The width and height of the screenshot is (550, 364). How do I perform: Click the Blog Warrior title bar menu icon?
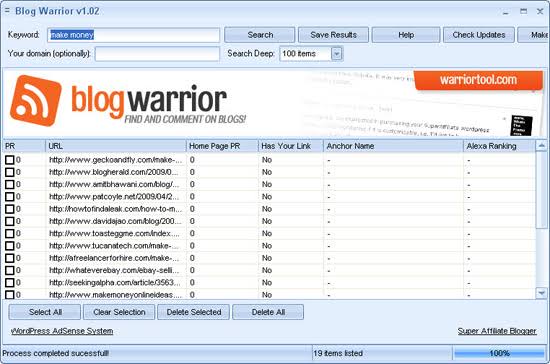(7, 11)
